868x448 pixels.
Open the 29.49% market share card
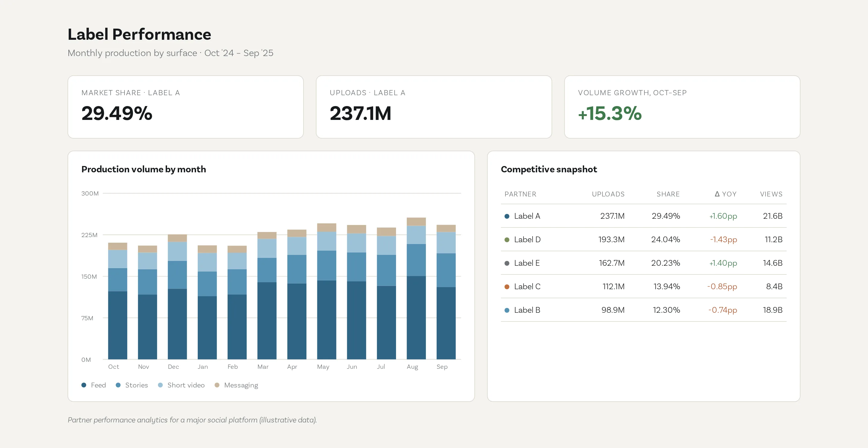[x=186, y=107]
